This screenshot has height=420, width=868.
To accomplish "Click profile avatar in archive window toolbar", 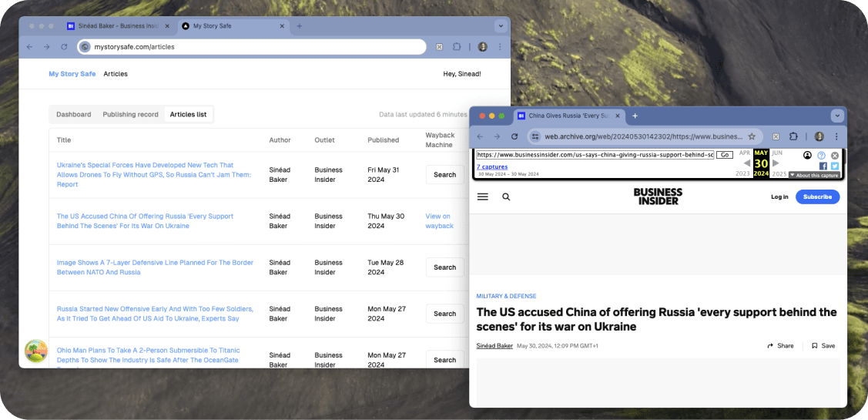I will (x=819, y=136).
